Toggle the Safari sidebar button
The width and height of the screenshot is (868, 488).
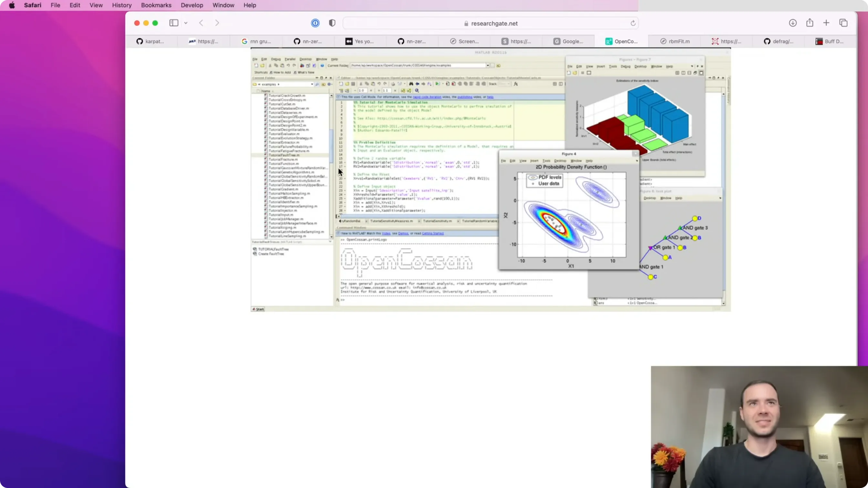coord(173,23)
